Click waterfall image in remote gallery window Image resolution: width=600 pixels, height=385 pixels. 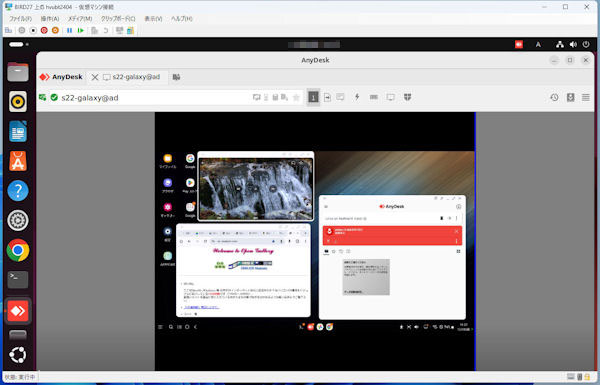[256, 189]
